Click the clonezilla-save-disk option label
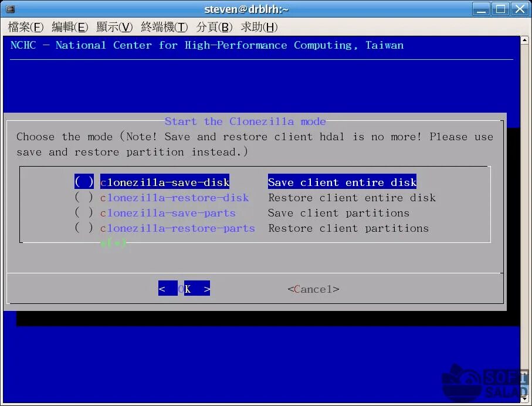This screenshot has height=406, width=532. tap(165, 182)
